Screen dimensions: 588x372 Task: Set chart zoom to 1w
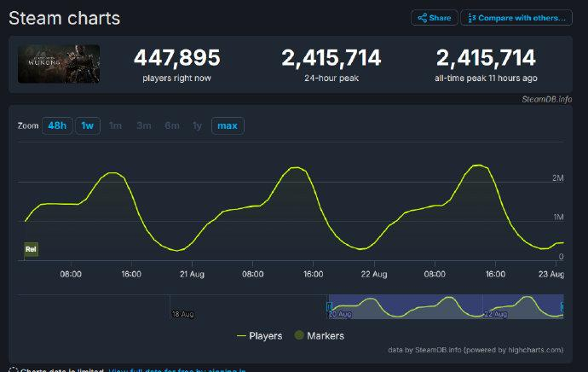tap(87, 125)
